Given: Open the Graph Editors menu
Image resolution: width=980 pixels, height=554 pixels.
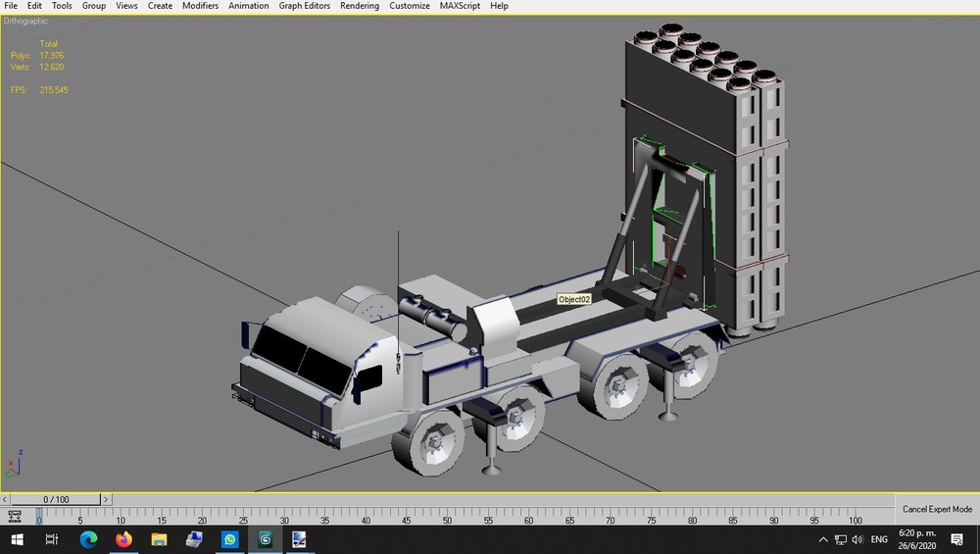Looking at the screenshot, I should point(305,6).
